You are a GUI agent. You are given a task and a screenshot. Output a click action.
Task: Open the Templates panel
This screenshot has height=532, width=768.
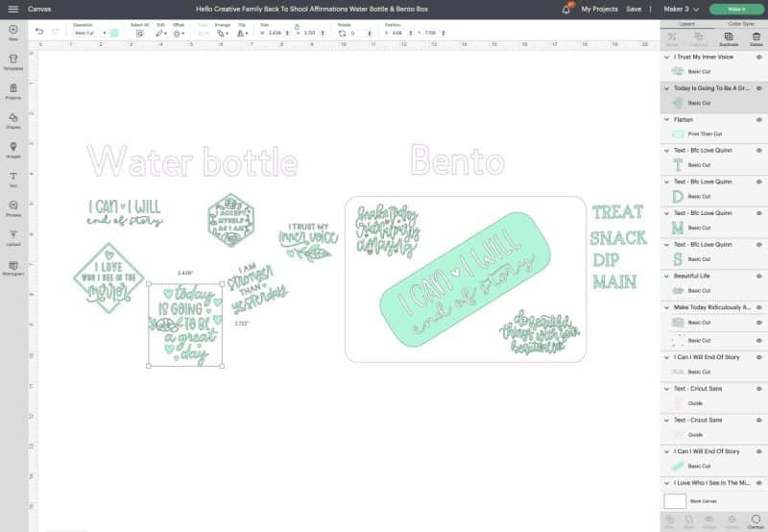pyautogui.click(x=13, y=61)
